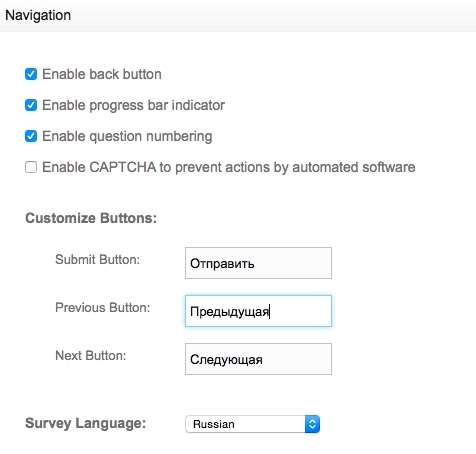
Task: Uncheck the Enable back button checkbox
Action: coord(31,74)
